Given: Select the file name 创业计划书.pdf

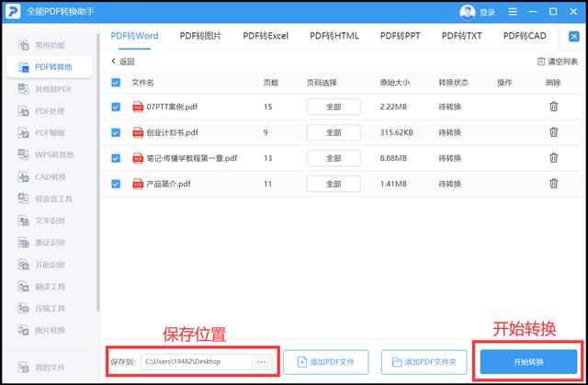Looking at the screenshot, I should 172,132.
